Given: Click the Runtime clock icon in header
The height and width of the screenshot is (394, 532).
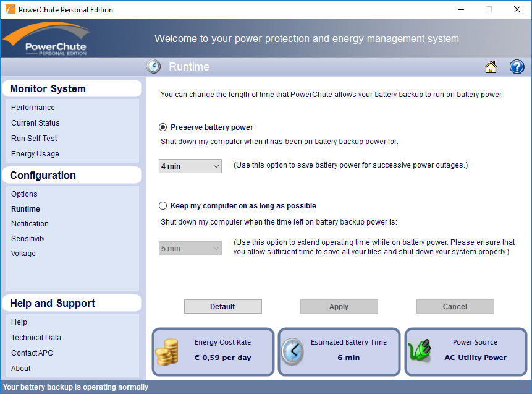Looking at the screenshot, I should point(153,66).
